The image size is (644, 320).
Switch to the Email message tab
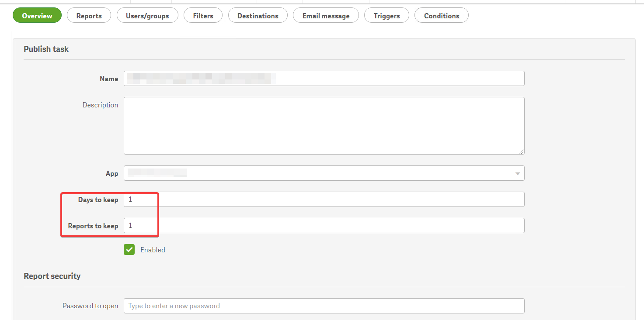[x=326, y=15]
